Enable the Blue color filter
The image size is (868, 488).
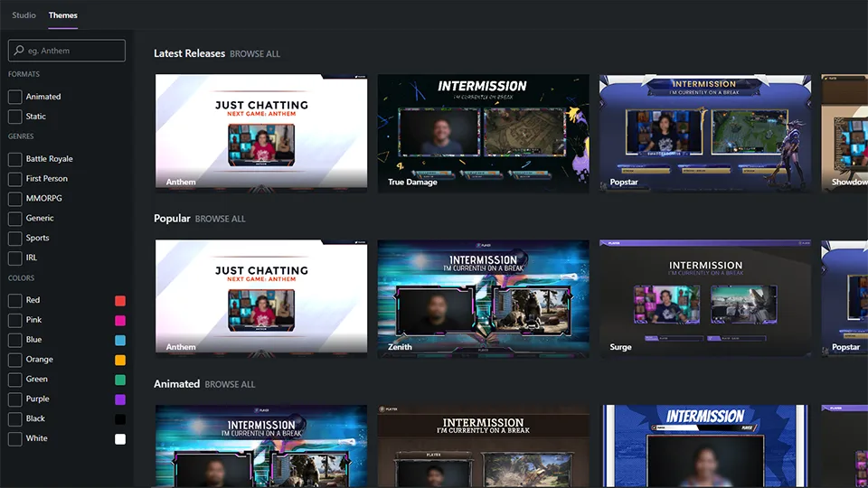point(15,341)
